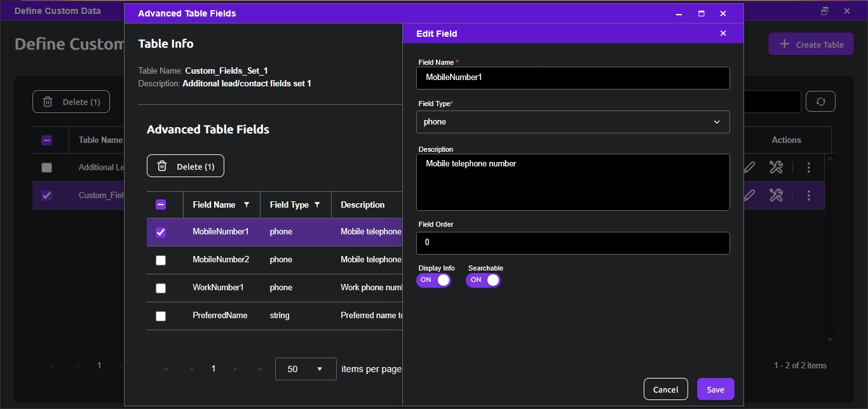Click the pencil edit icon in Additional row

coord(749,167)
